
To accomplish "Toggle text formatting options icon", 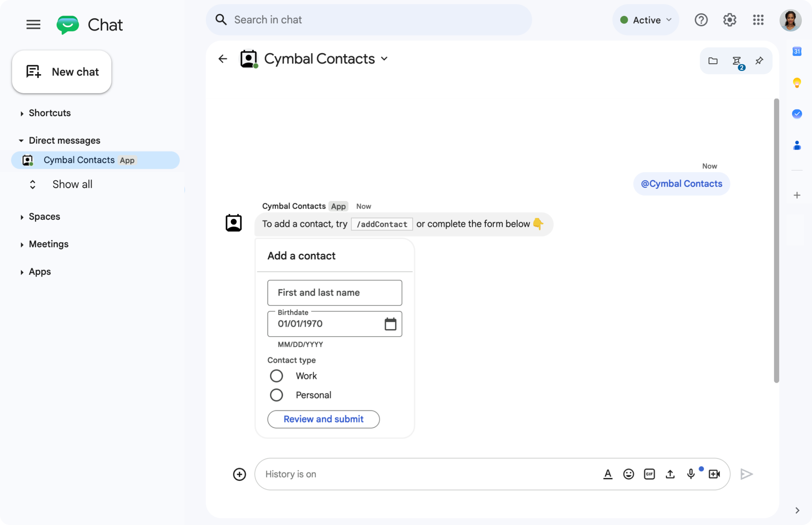I will tap(608, 474).
